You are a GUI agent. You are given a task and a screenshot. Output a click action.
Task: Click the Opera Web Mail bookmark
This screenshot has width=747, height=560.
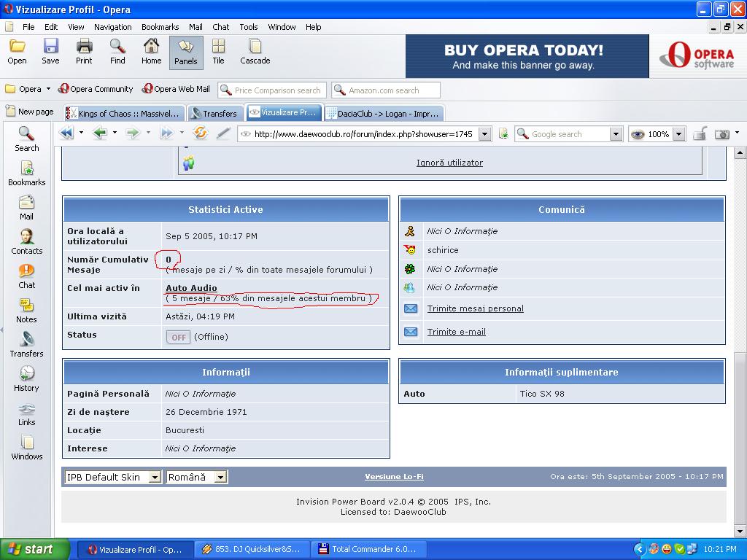(177, 89)
